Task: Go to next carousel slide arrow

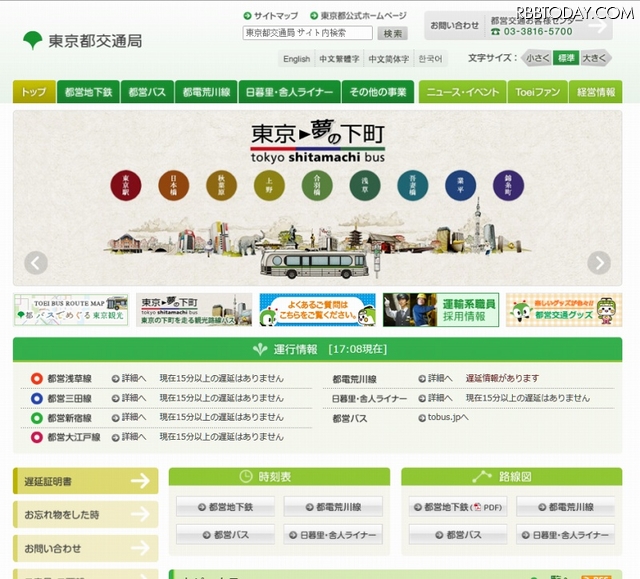Action: pos(599,263)
